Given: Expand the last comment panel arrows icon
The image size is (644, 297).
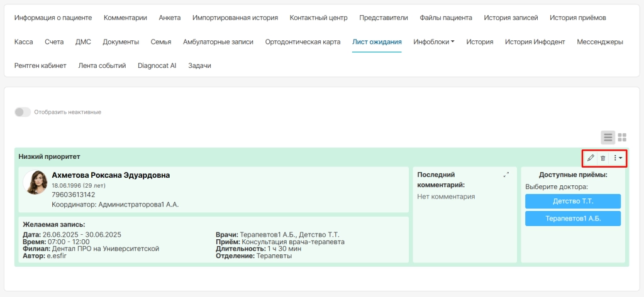Looking at the screenshot, I should 506,175.
